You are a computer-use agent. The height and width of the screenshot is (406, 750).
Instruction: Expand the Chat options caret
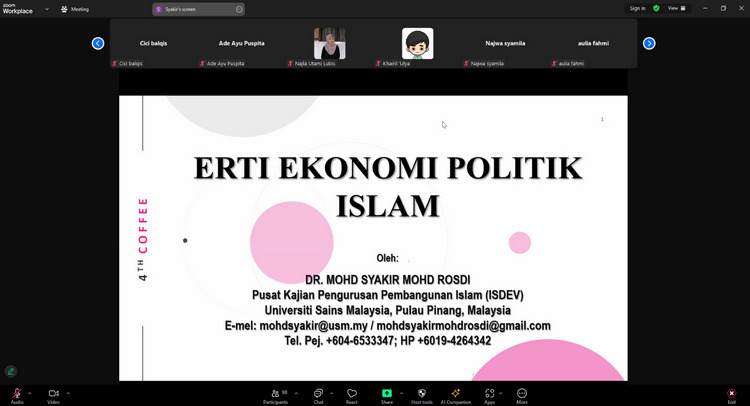point(331,393)
